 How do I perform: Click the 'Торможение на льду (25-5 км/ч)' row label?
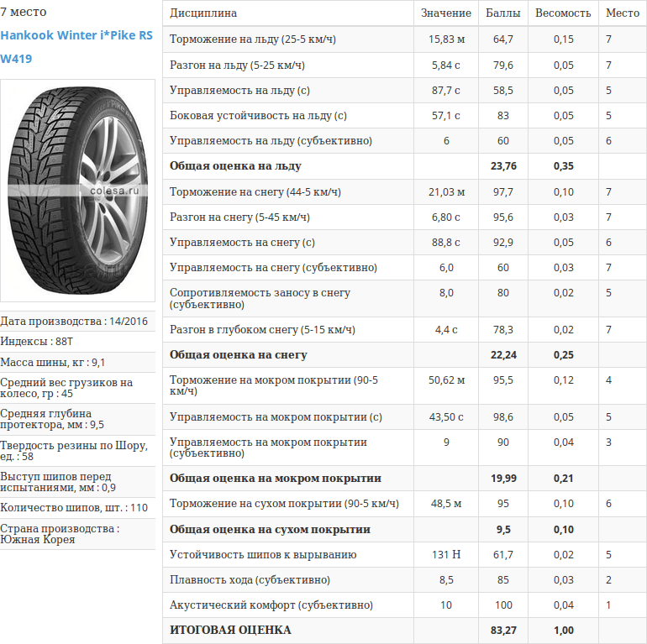249,39
